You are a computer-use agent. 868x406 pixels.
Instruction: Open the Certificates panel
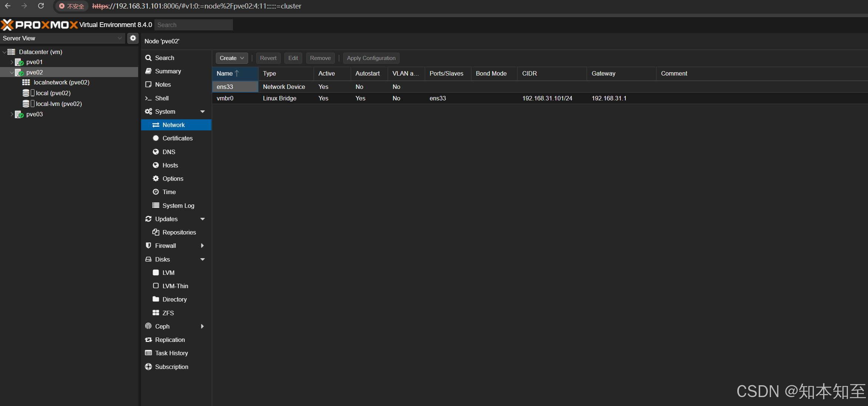click(177, 138)
